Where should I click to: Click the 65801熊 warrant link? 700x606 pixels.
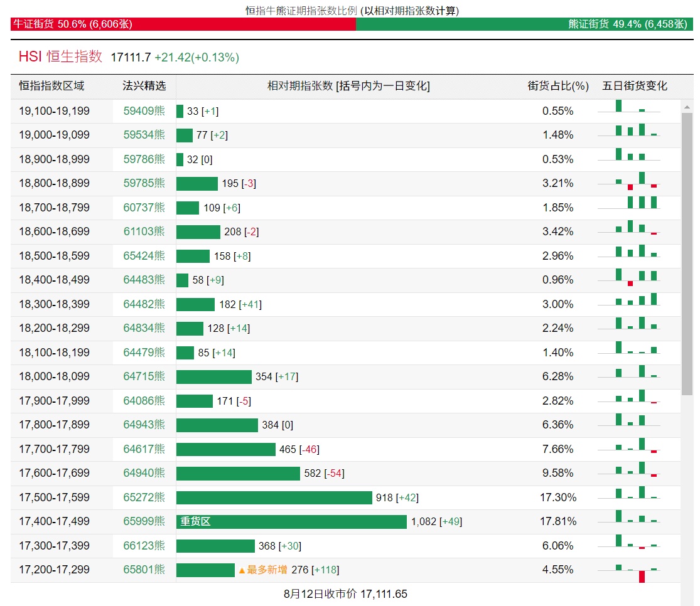[144, 570]
